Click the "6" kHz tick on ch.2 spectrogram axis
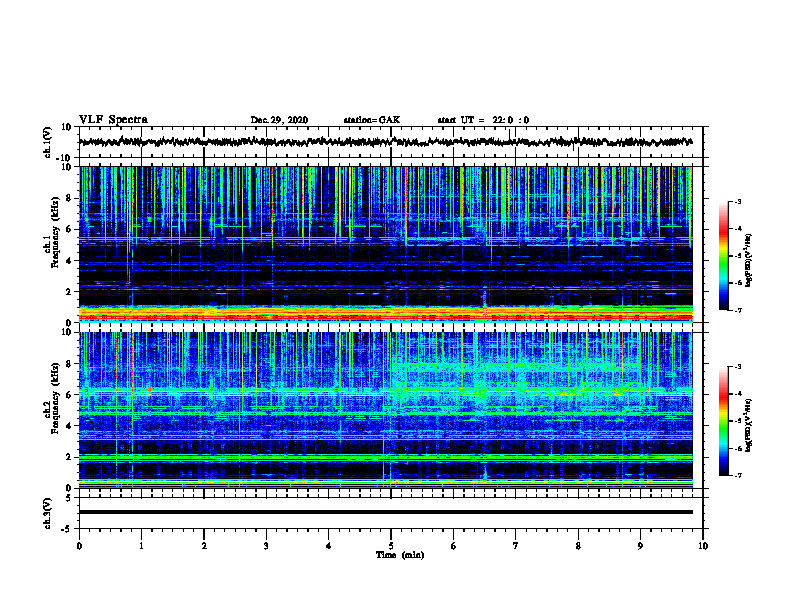This screenshot has width=792, height=612. tap(70, 395)
